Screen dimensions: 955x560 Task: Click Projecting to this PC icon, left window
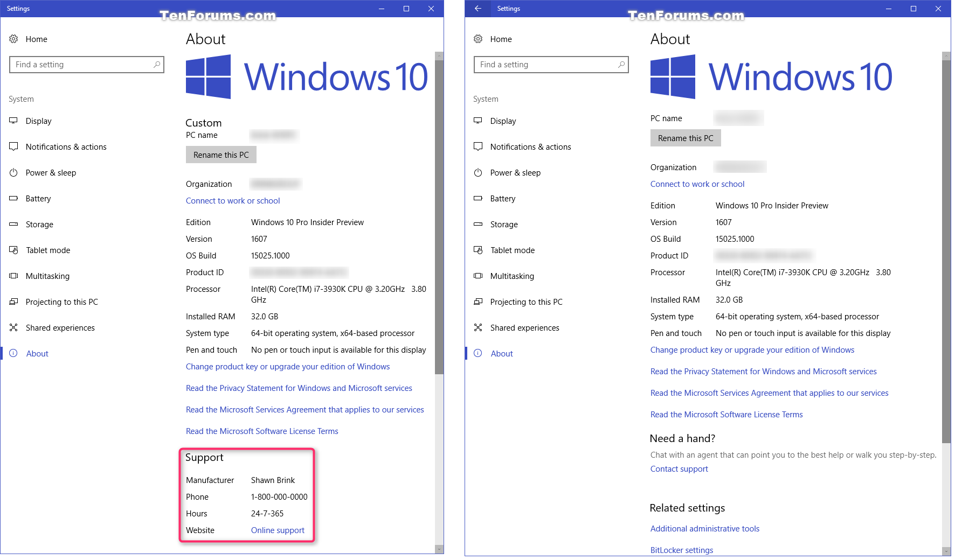[13, 302]
